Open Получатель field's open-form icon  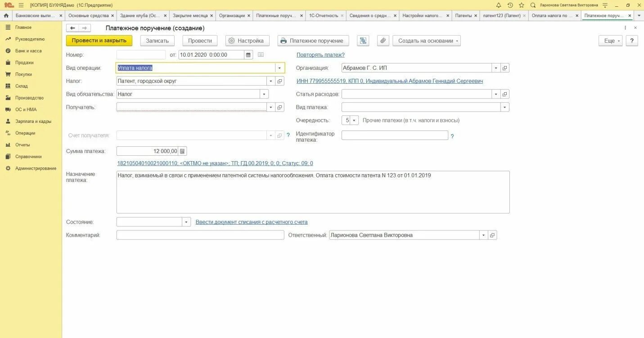280,107
